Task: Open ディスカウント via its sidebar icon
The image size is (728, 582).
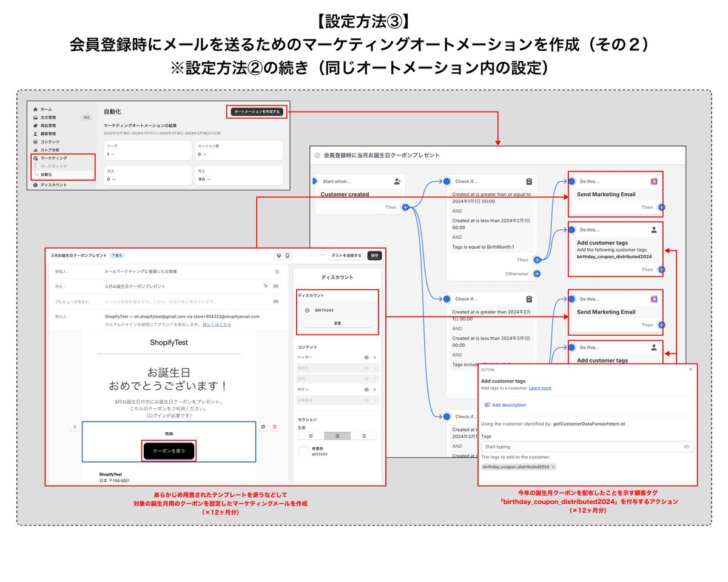Action: click(x=35, y=185)
